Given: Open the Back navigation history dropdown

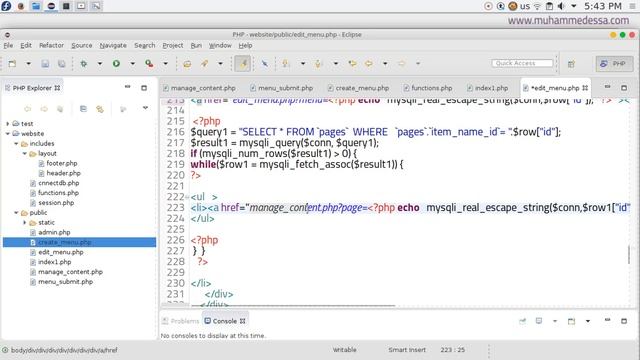Looking at the screenshot, I should click(385, 64).
